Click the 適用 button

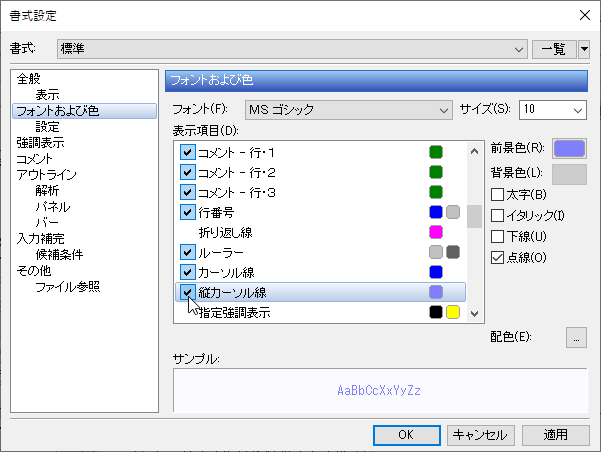click(x=555, y=435)
